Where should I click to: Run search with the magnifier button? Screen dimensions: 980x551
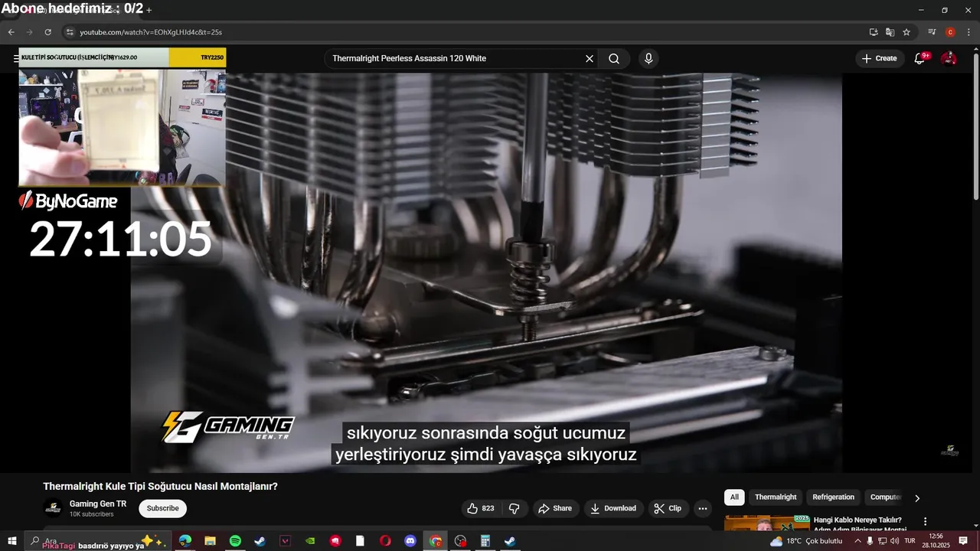pos(614,58)
